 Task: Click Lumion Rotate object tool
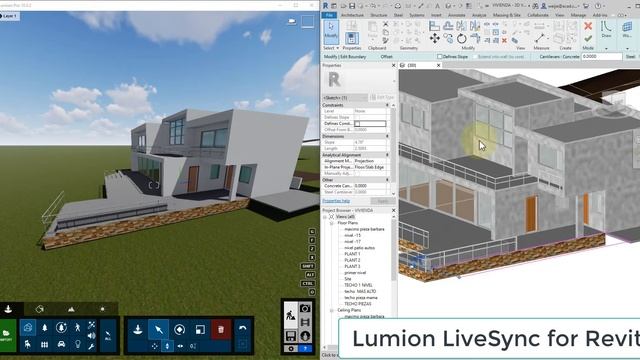pyautogui.click(x=179, y=329)
